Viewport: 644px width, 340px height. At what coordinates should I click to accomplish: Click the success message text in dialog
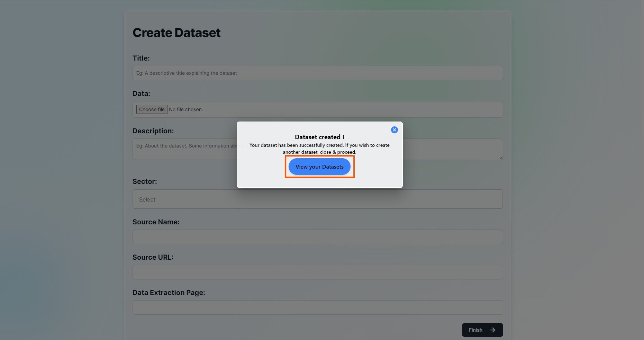[x=319, y=149]
